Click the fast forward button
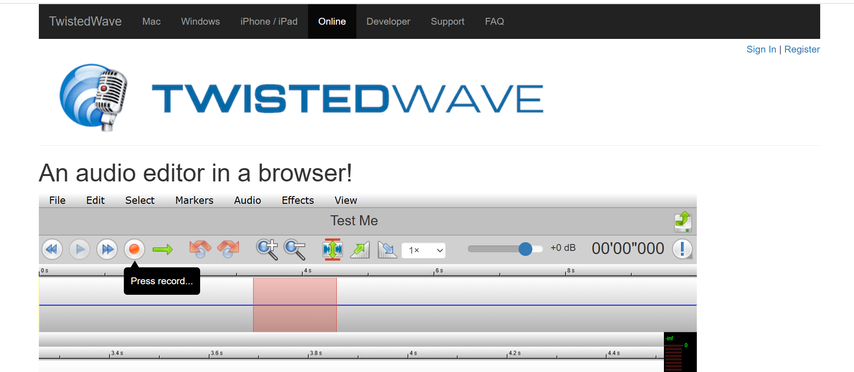 click(107, 250)
